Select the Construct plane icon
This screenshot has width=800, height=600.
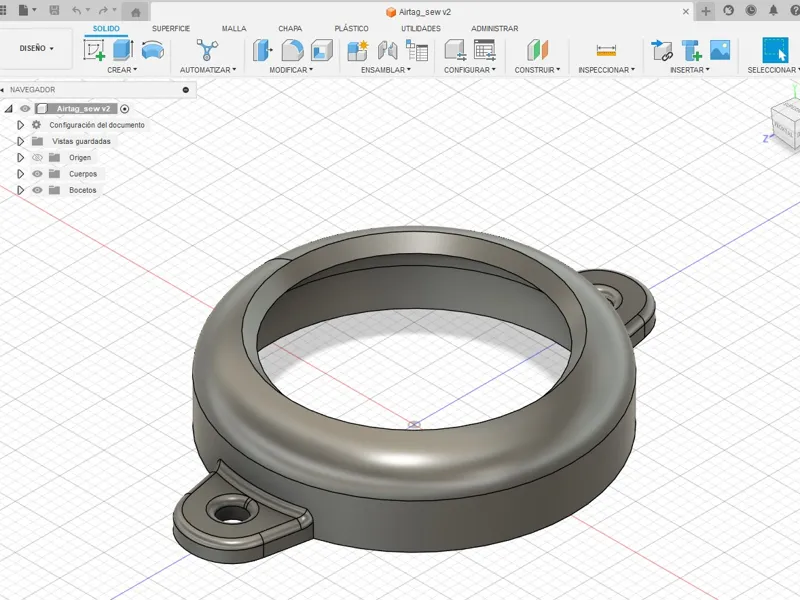point(537,50)
